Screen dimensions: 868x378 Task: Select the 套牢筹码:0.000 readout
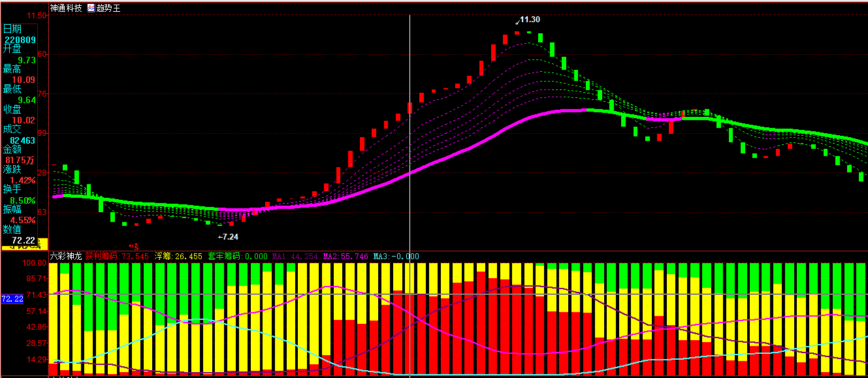238,257
